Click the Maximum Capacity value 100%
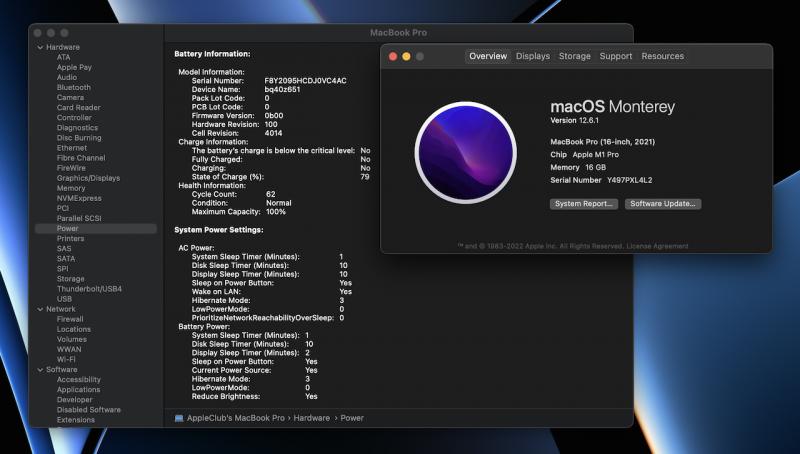The height and width of the screenshot is (454, 800). click(276, 212)
